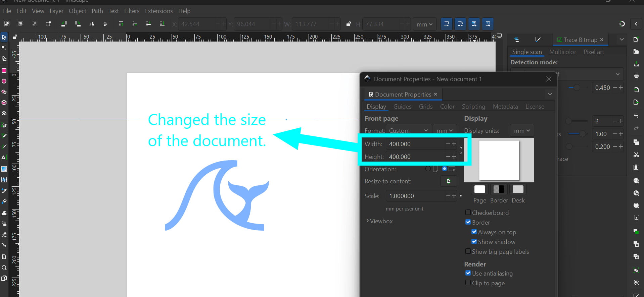Image resolution: width=644 pixels, height=297 pixels.
Task: Lower selection to bottom
Action: [x=162, y=24]
